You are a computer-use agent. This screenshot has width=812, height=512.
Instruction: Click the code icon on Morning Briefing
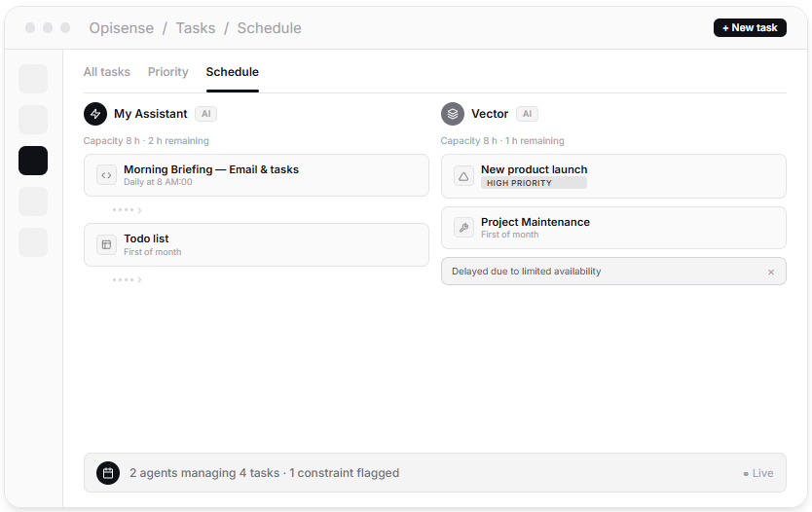pyautogui.click(x=106, y=175)
